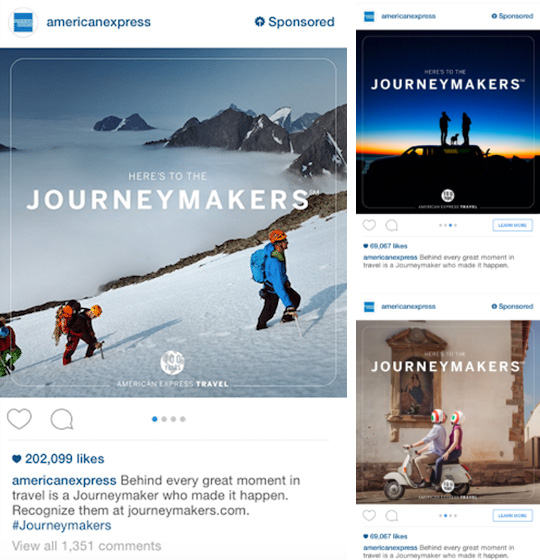Select second carousel dot on main post
Viewport: 540px width, 560px height.
(x=164, y=419)
